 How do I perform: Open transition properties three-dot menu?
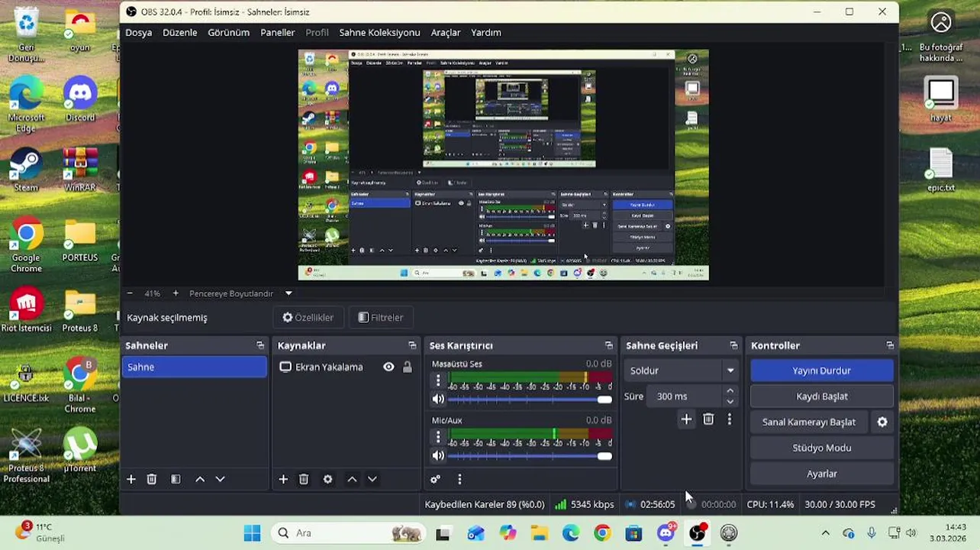(x=730, y=419)
